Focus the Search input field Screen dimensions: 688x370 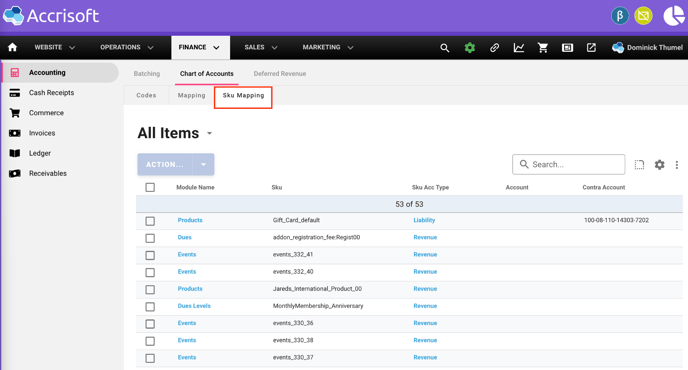click(569, 164)
